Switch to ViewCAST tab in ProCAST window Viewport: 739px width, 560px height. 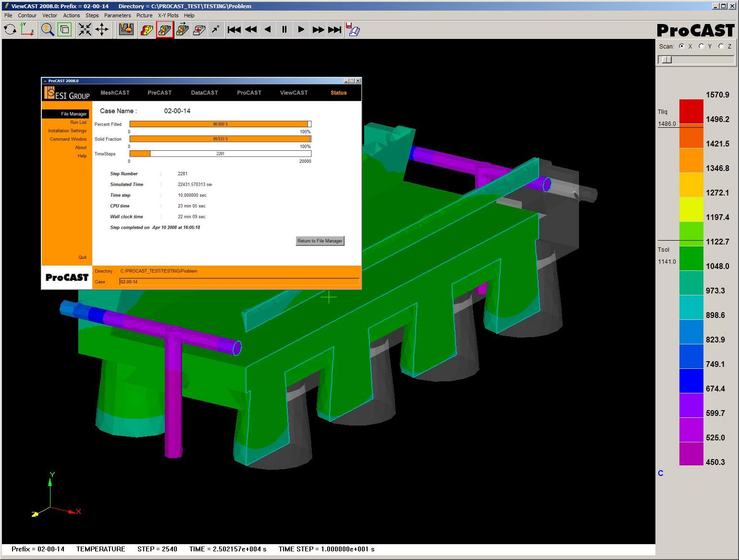[294, 93]
